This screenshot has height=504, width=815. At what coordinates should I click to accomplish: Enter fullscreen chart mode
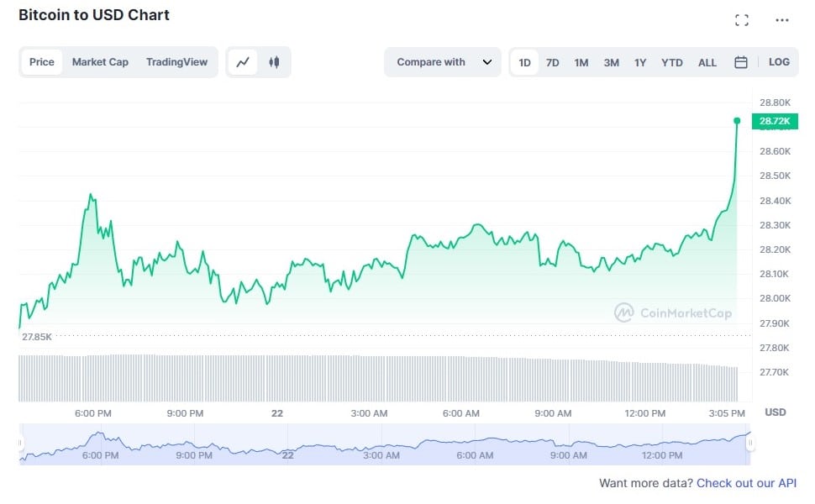coord(741,20)
